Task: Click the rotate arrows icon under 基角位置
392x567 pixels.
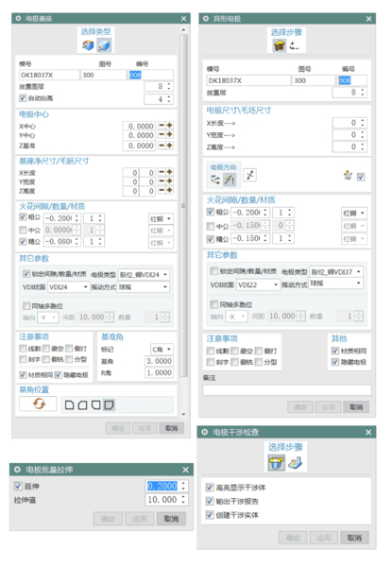Action: click(x=39, y=404)
